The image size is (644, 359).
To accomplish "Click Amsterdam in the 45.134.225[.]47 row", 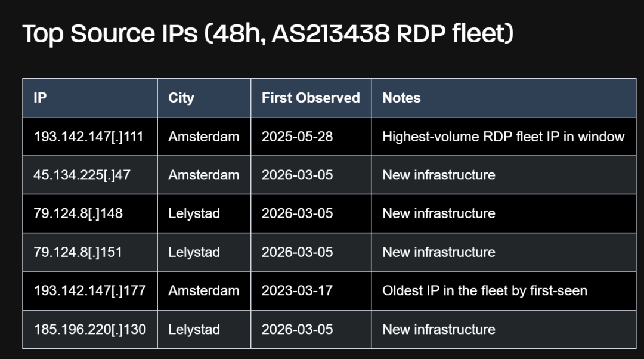I will tap(204, 175).
